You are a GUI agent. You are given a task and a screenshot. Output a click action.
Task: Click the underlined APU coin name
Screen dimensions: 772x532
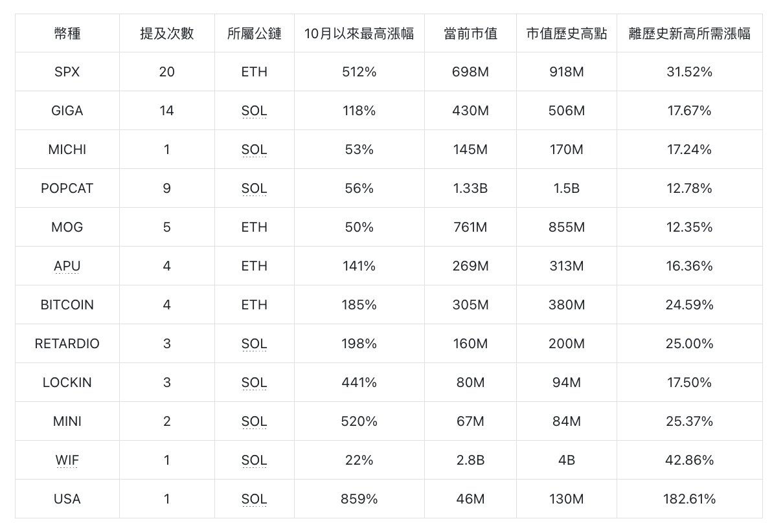pyautogui.click(x=67, y=266)
